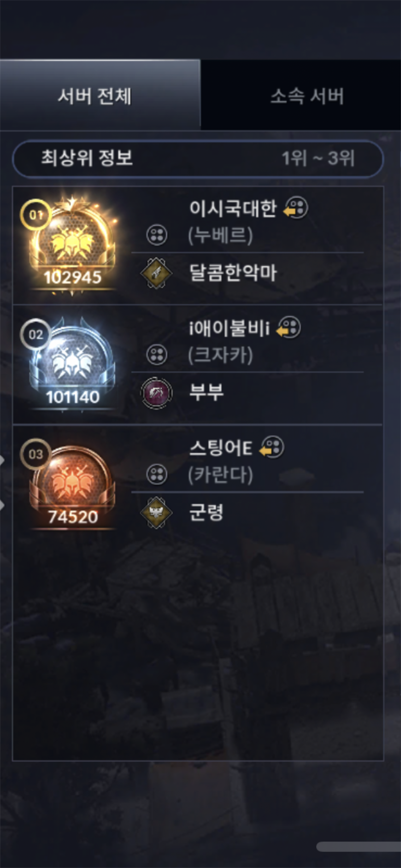The height and width of the screenshot is (868, 401).
Task: Click the 달콤한악마 guild name
Action: coord(233,273)
